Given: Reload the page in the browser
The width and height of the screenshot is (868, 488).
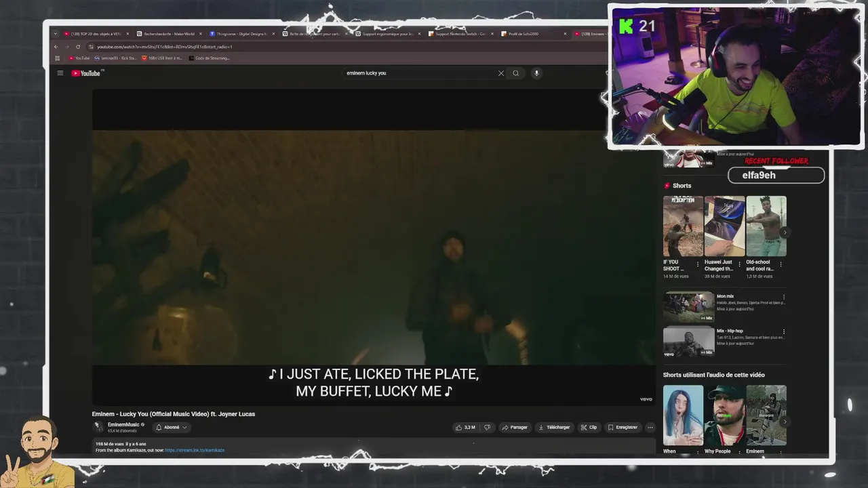Looking at the screenshot, I should 78,47.
